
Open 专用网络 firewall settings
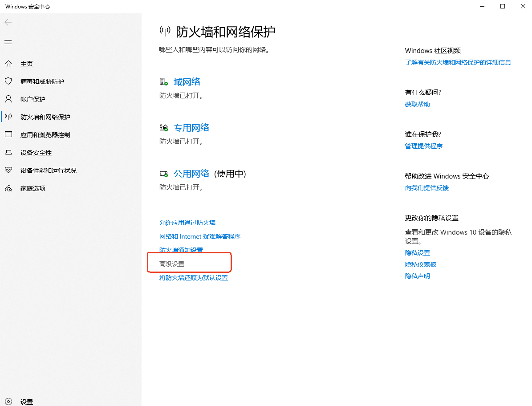[x=191, y=127]
